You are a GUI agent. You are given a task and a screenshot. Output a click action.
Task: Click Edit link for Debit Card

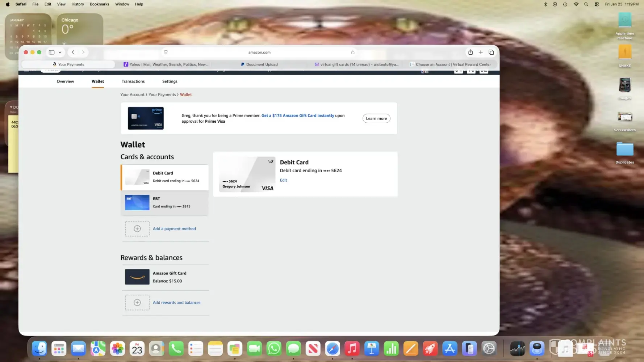(283, 180)
